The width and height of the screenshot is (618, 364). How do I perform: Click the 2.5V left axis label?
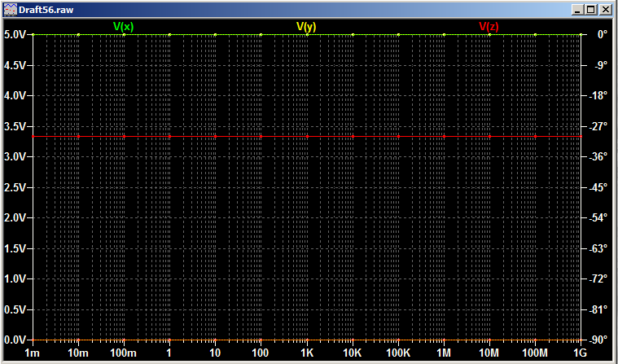pyautogui.click(x=15, y=187)
